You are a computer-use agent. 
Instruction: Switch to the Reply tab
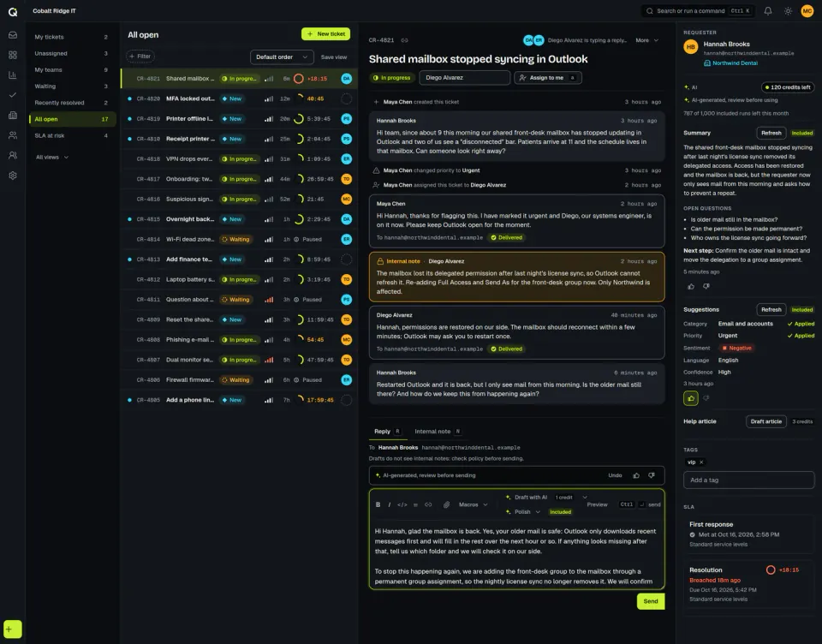(x=387, y=431)
